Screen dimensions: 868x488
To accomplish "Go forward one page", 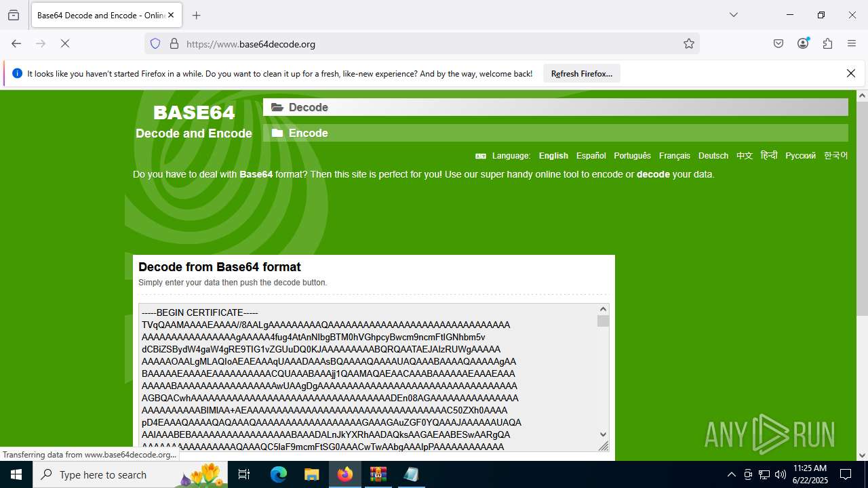I will [41, 43].
